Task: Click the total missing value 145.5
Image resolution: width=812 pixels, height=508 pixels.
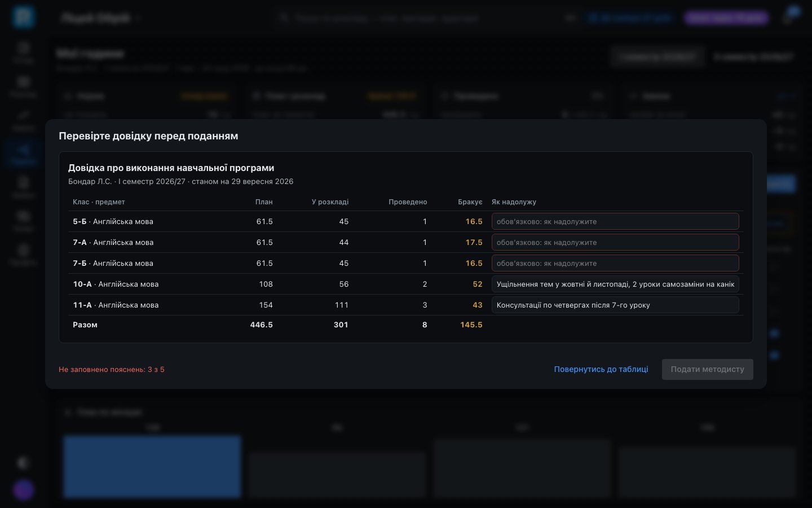Action: 471,325
